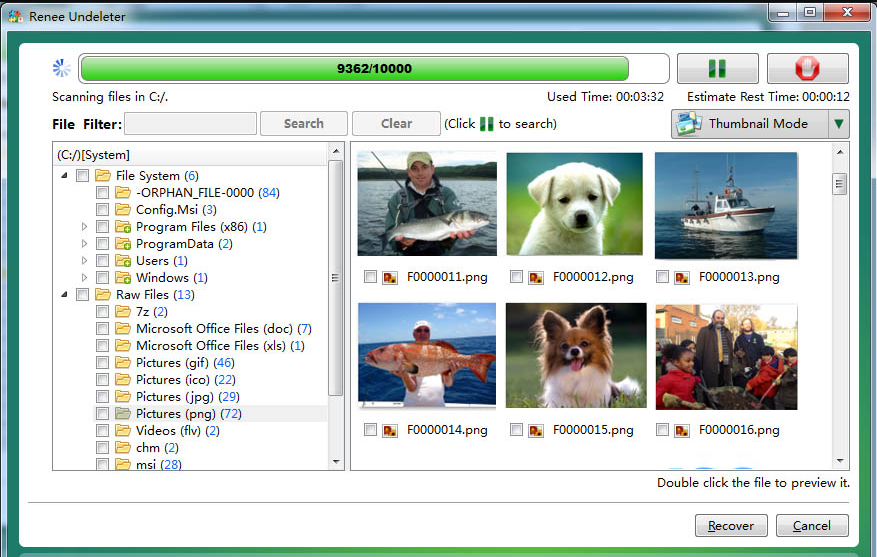This screenshot has height=557, width=877.
Task: Stop the scan with the red stop button
Action: pos(807,69)
